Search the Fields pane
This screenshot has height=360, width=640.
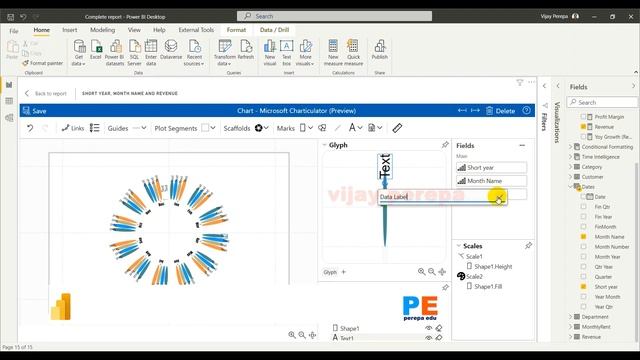602,102
